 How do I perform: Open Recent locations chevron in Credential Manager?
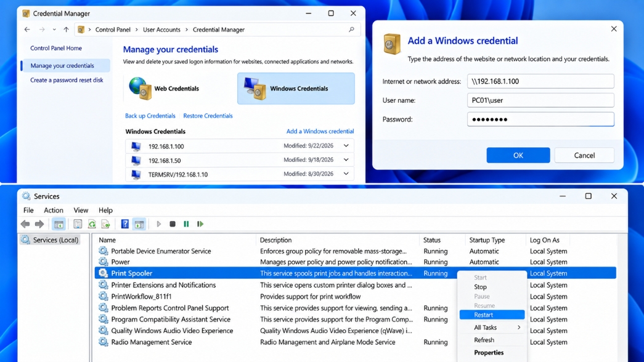(x=54, y=30)
